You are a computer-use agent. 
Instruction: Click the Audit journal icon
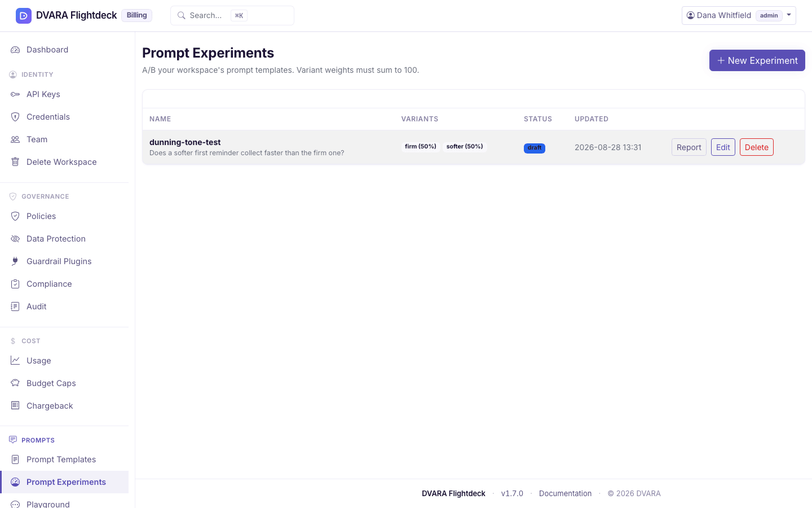15,306
